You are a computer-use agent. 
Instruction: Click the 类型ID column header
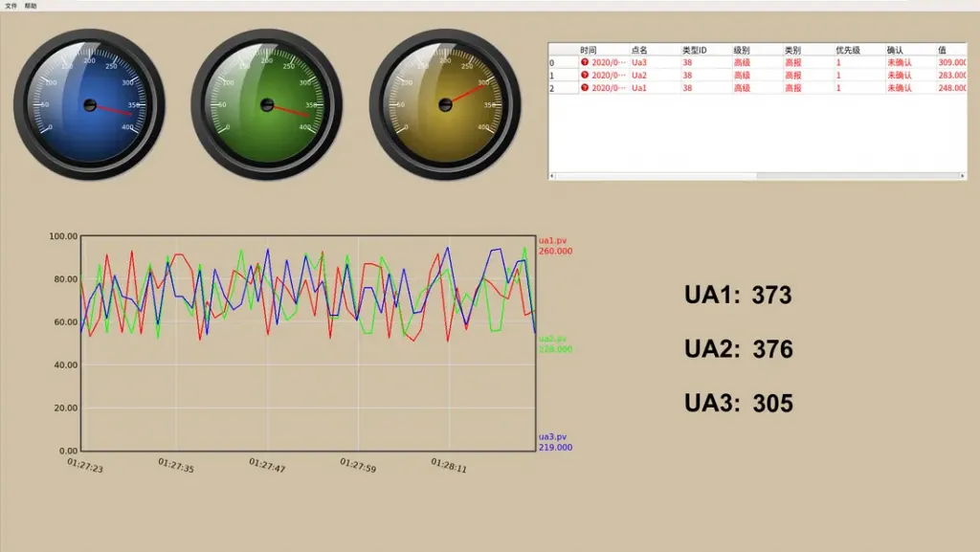706,50
